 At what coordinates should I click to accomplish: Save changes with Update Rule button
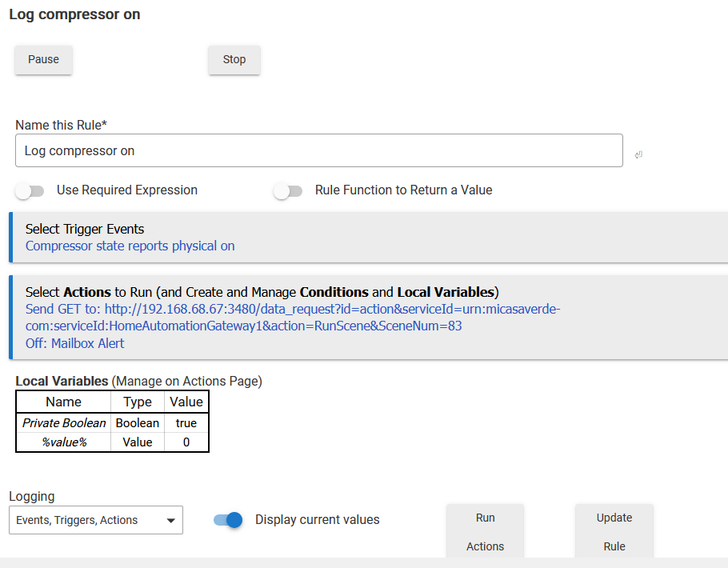[x=614, y=531]
